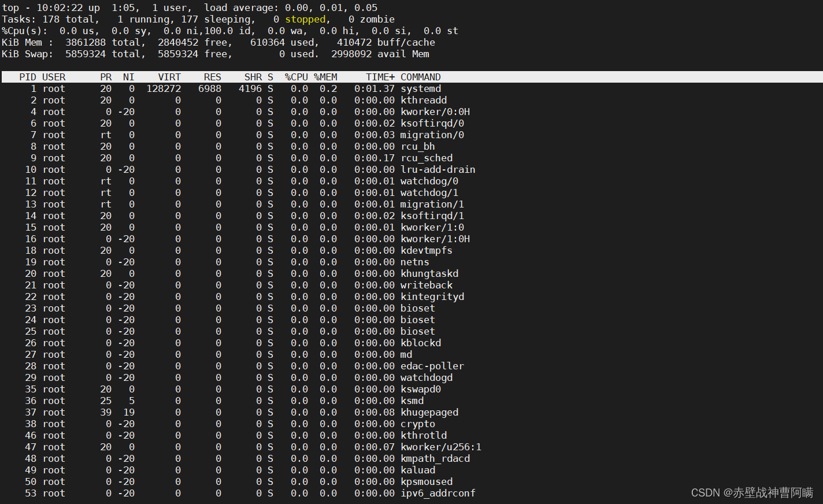
Task: Select the netns process name
Action: (415, 262)
